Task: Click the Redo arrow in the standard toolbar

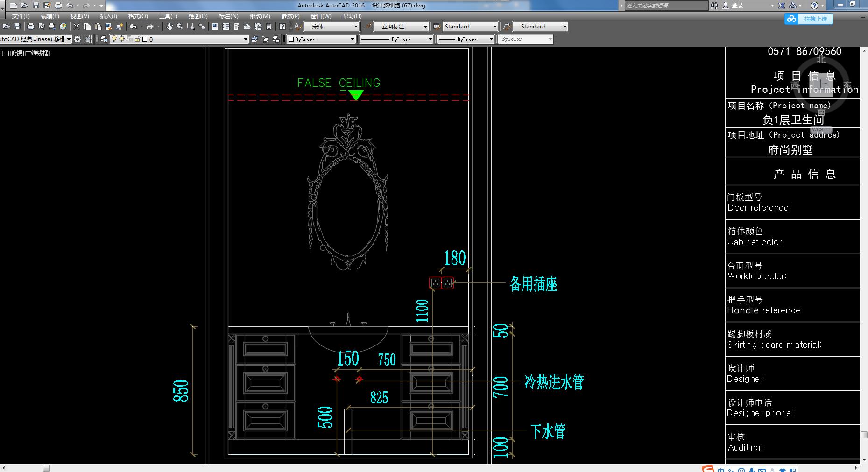Action: (150, 27)
